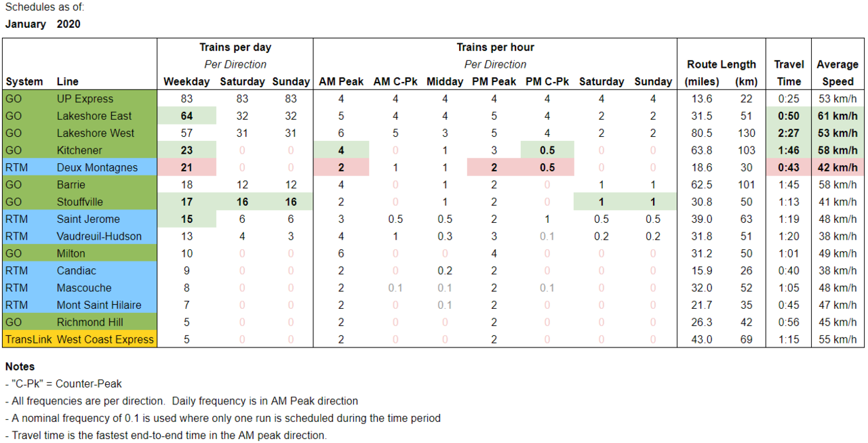Click the red 42 km/h speed cell

pos(837,167)
